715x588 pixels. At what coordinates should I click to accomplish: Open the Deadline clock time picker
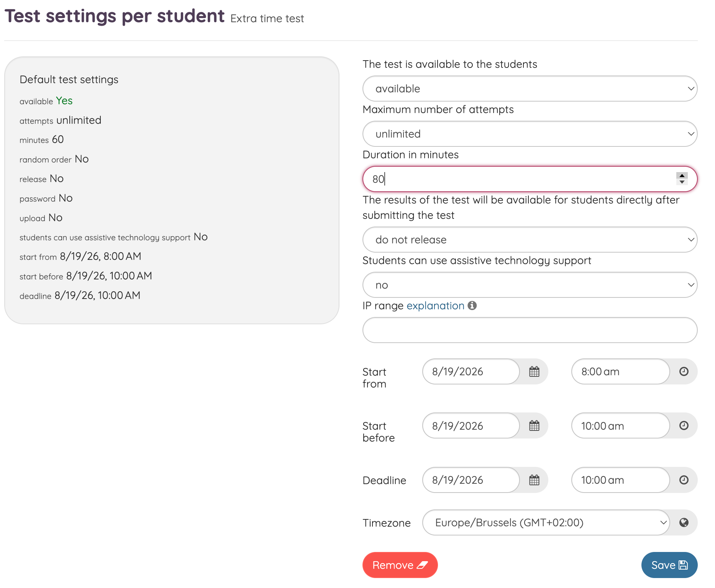coord(684,480)
